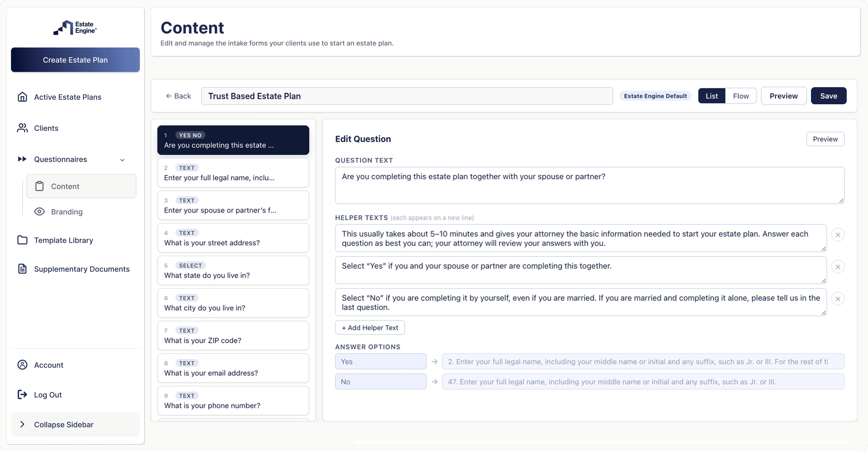868x451 pixels.
Task: Click the Clients people icon
Action: [x=22, y=128]
